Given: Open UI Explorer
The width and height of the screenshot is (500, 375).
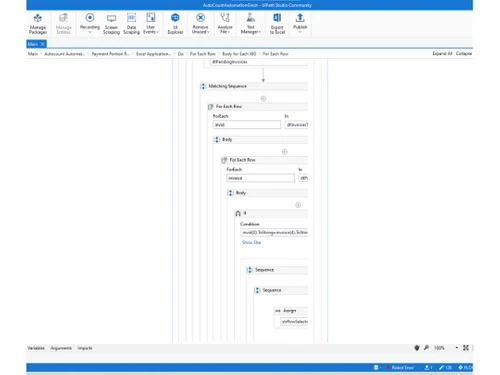Looking at the screenshot, I should 175,24.
